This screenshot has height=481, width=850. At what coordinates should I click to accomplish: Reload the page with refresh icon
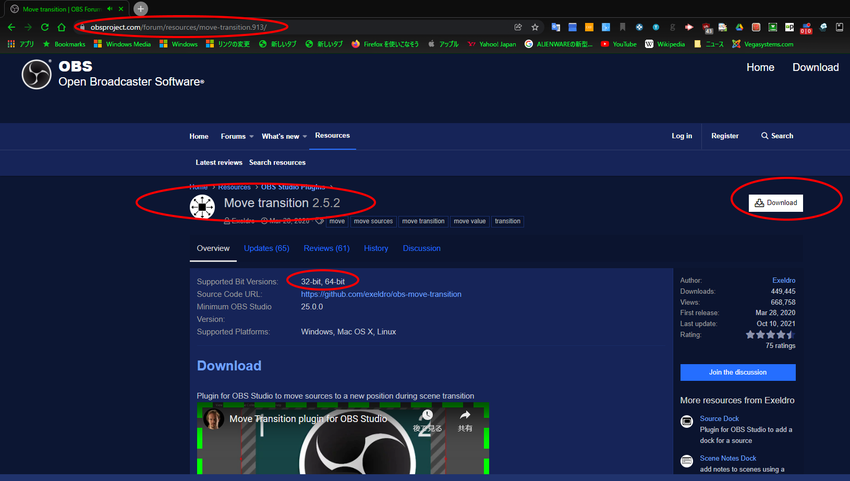(45, 27)
